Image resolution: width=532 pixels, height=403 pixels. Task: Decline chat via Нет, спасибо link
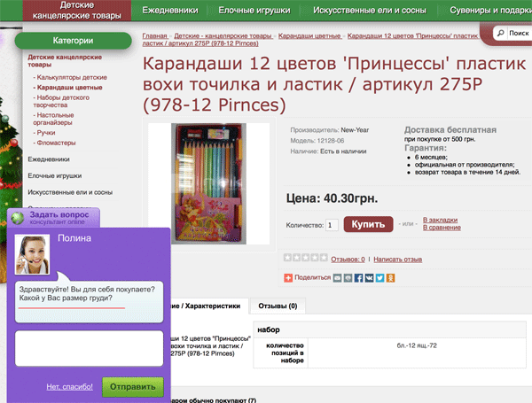point(69,387)
